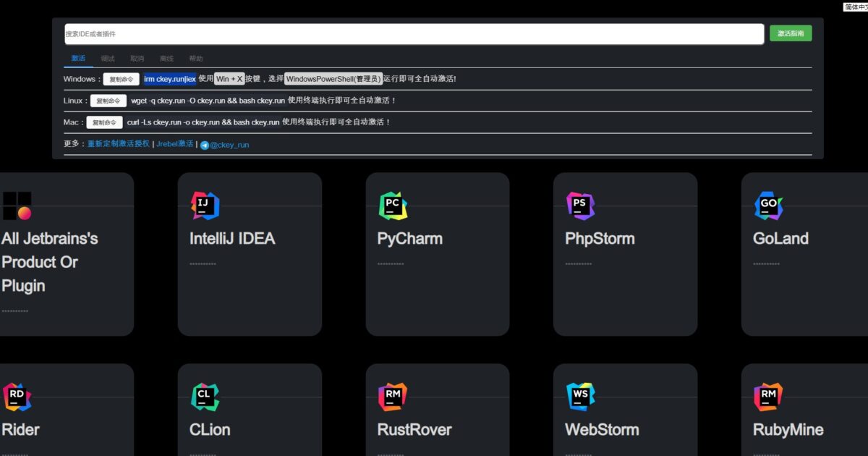Viewport: 868px width, 456px height.
Task: Switch to the 调试 tab
Action: point(108,59)
